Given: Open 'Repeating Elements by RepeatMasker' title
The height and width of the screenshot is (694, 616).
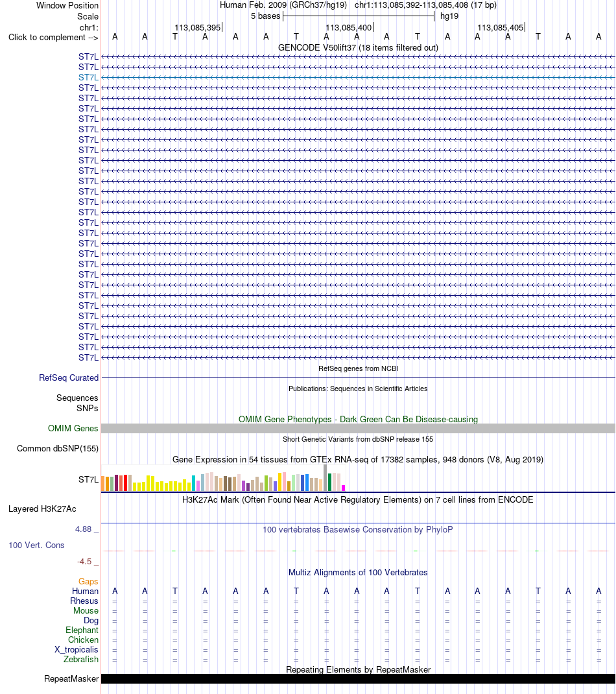Looking at the screenshot, I should [x=358, y=669].
